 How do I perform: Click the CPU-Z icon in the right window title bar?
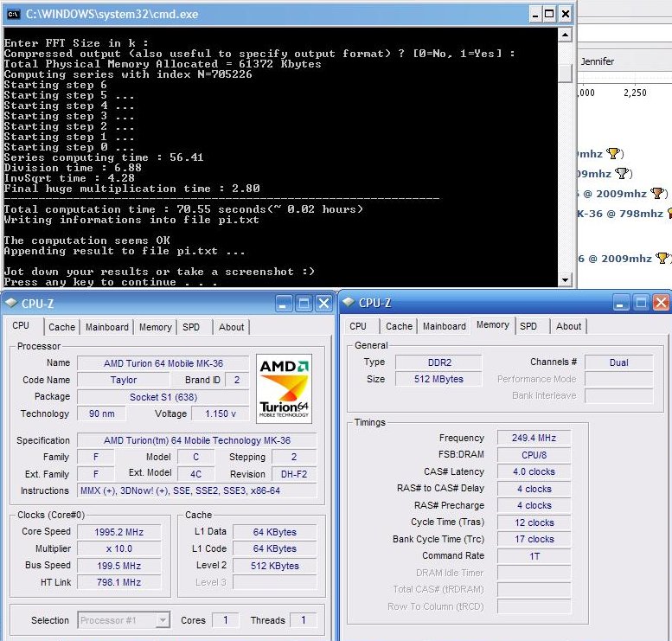348,302
